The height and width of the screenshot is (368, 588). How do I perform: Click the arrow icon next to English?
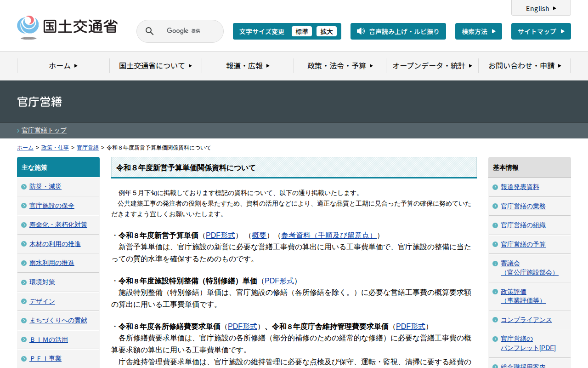coord(554,8)
